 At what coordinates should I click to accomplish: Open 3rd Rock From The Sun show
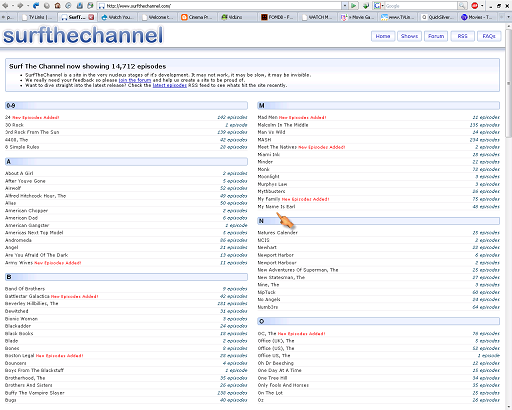pos(32,132)
